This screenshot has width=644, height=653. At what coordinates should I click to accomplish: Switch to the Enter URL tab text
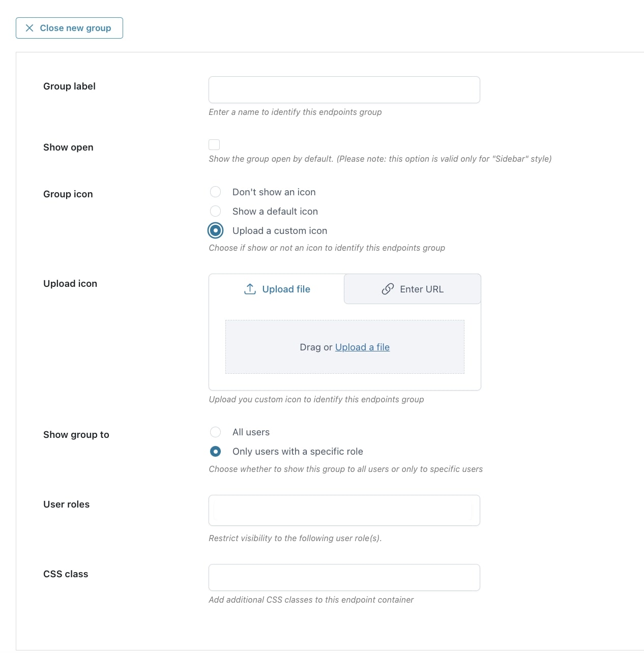(421, 289)
